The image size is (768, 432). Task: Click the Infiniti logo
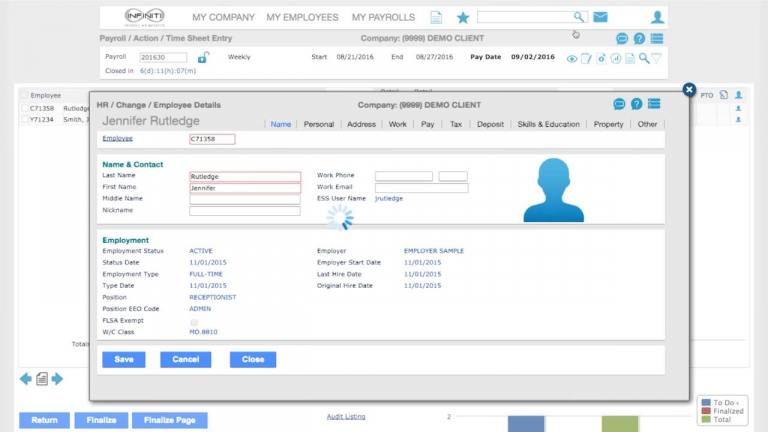tap(145, 17)
